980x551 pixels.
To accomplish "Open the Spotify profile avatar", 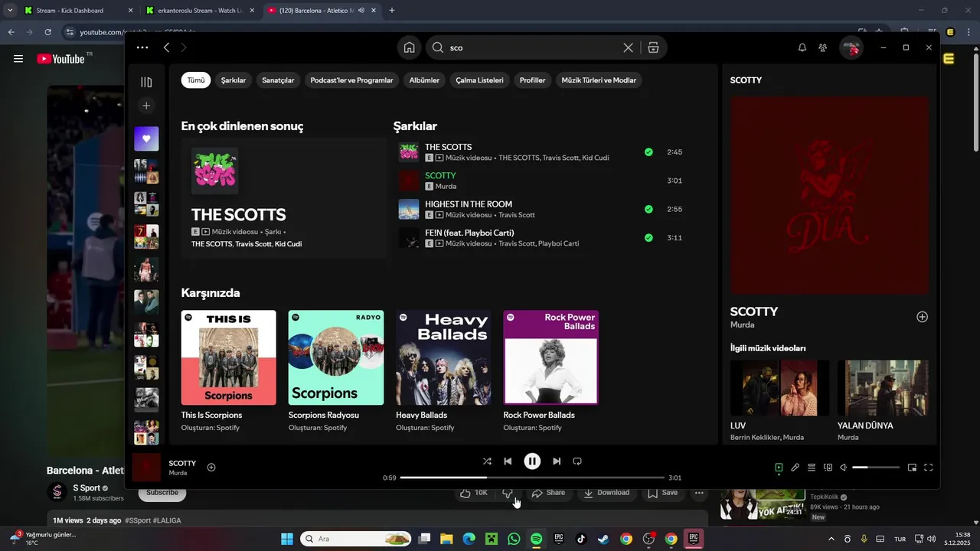I will click(851, 47).
